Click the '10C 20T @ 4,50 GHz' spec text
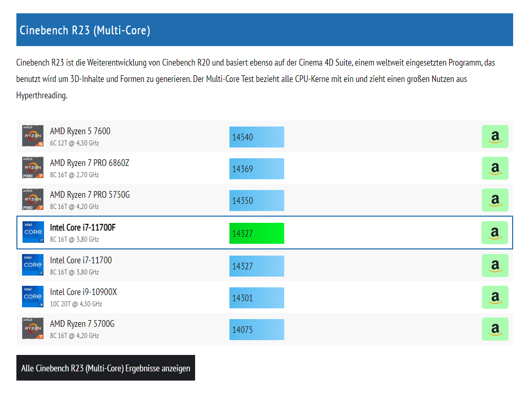 (x=76, y=304)
